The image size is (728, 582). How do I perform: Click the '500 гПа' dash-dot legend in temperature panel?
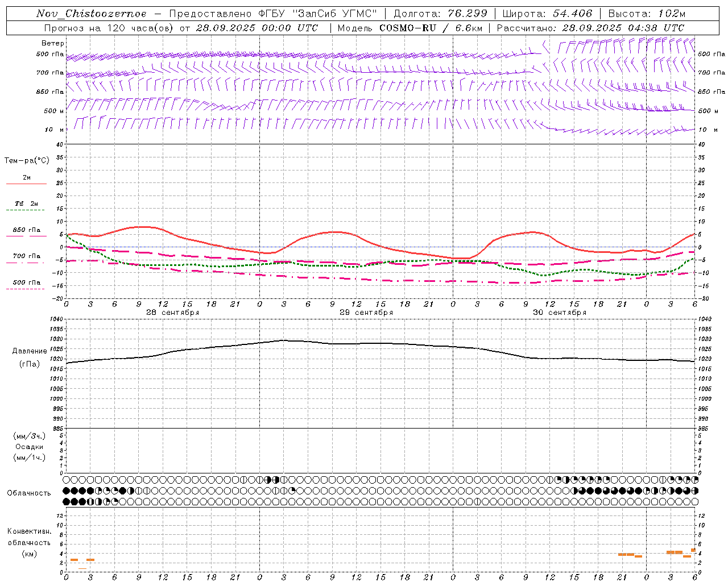(x=26, y=285)
